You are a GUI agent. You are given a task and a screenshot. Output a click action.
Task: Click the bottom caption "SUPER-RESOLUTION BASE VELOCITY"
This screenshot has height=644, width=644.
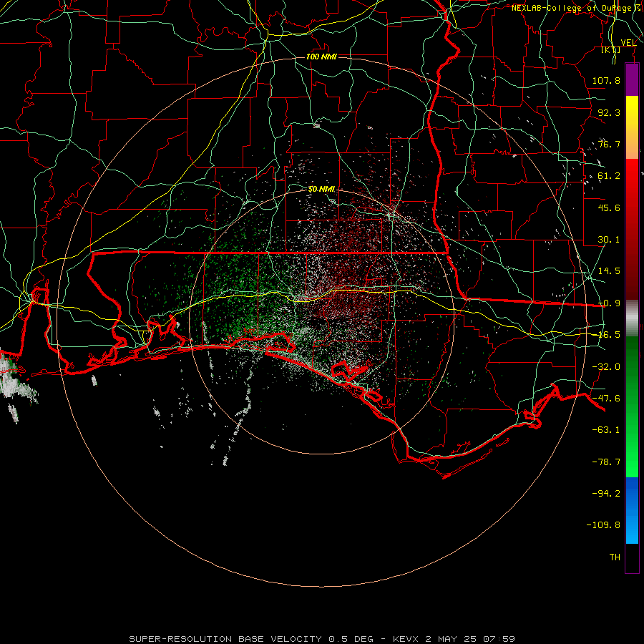[225, 639]
